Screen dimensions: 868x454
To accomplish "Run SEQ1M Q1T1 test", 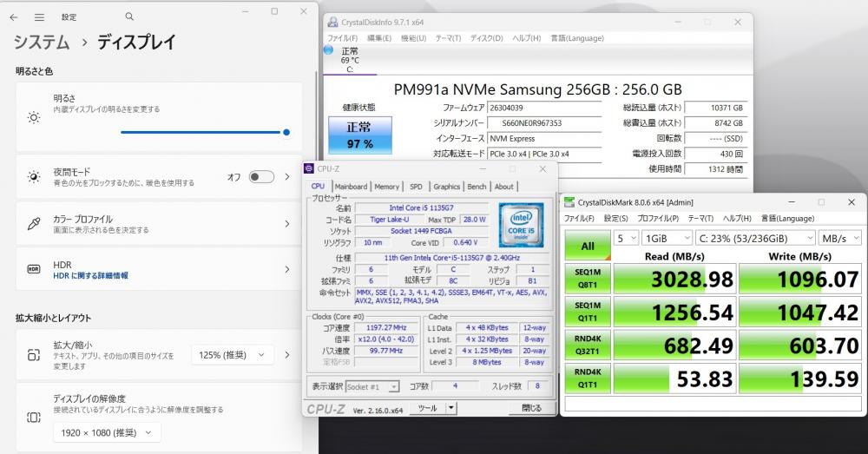I will (x=588, y=313).
